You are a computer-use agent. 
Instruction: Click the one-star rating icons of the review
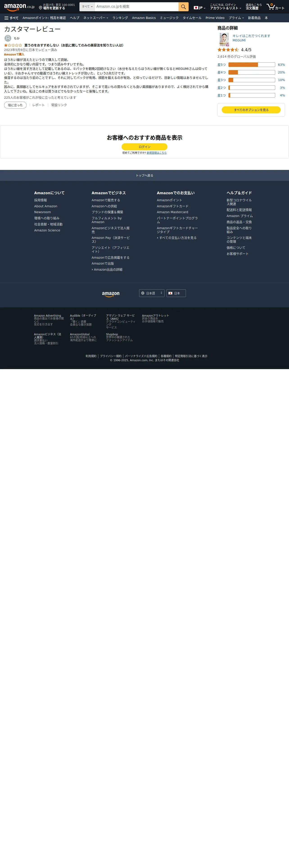13,45
